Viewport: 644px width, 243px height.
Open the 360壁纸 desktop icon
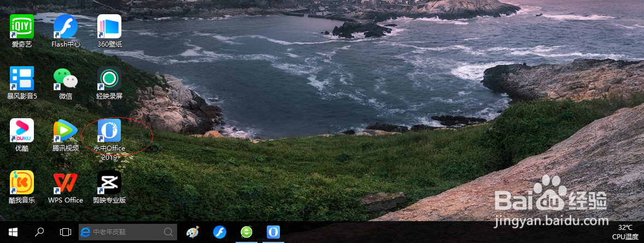pyautogui.click(x=109, y=31)
